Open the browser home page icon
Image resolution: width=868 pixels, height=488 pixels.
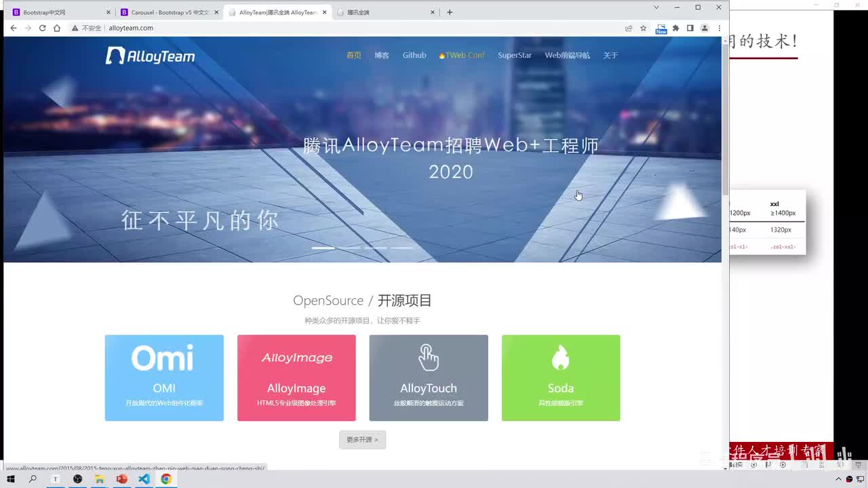[57, 28]
